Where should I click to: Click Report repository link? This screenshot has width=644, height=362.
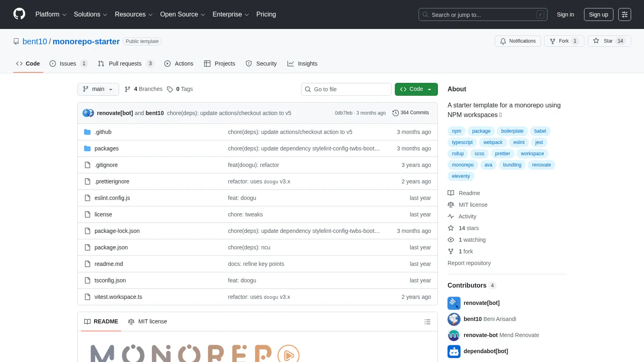click(x=469, y=263)
